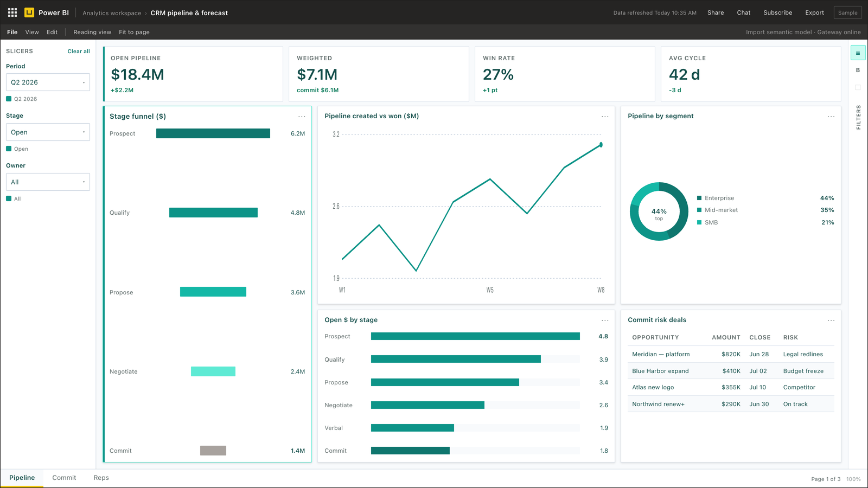Click the B bookmarks icon in right rail
Image resolution: width=868 pixels, height=488 pixels.
858,70
